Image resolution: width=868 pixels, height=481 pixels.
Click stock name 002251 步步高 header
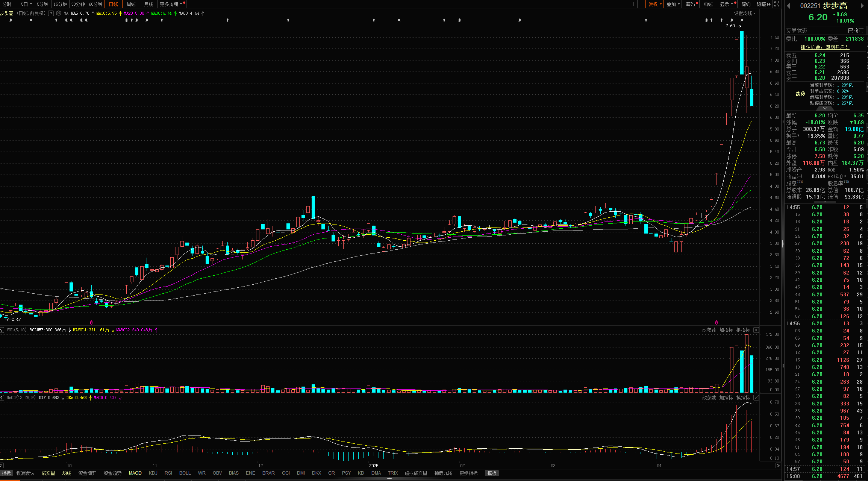click(x=824, y=6)
